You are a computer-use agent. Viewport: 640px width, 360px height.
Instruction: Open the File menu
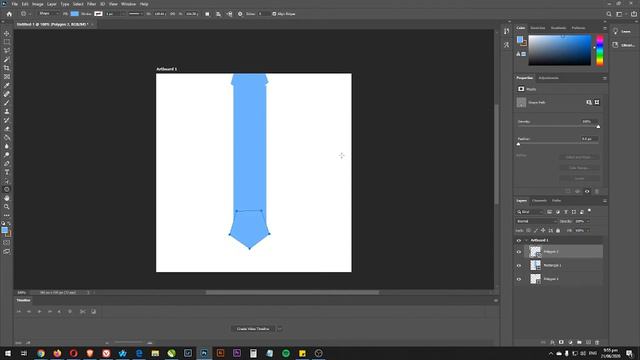(x=14, y=4)
